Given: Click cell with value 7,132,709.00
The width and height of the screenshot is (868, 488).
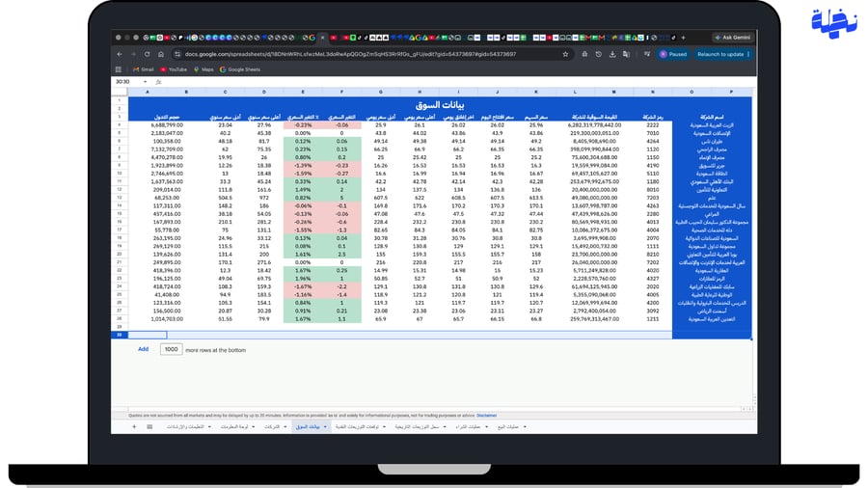Looking at the screenshot, I should coord(167,149).
